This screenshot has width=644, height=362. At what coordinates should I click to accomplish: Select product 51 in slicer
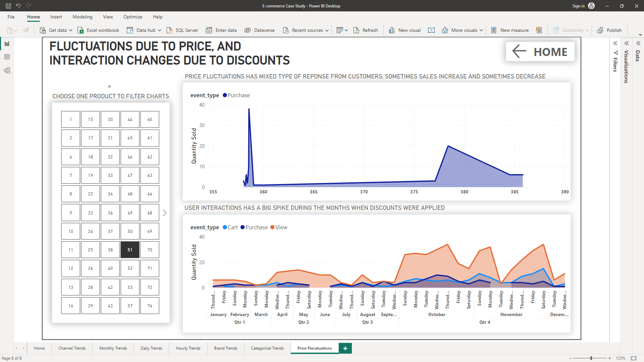point(130,250)
